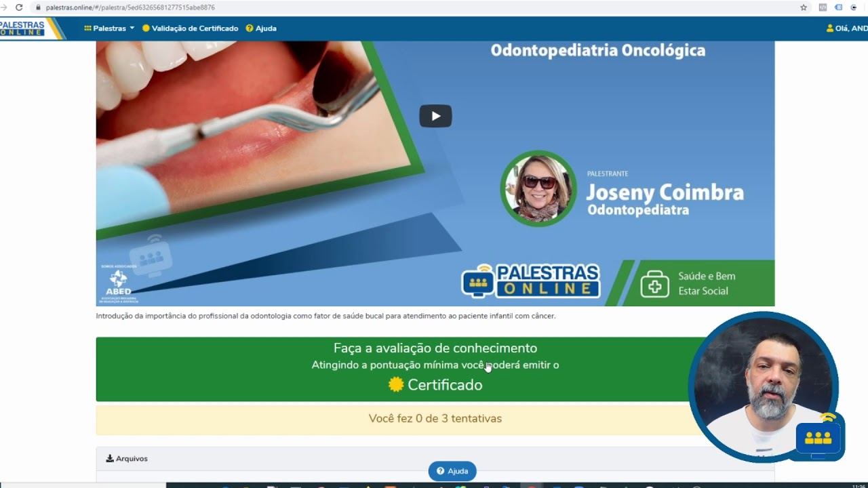
Task: Click the Odontopediatria Oncológica title text
Action: 598,51
